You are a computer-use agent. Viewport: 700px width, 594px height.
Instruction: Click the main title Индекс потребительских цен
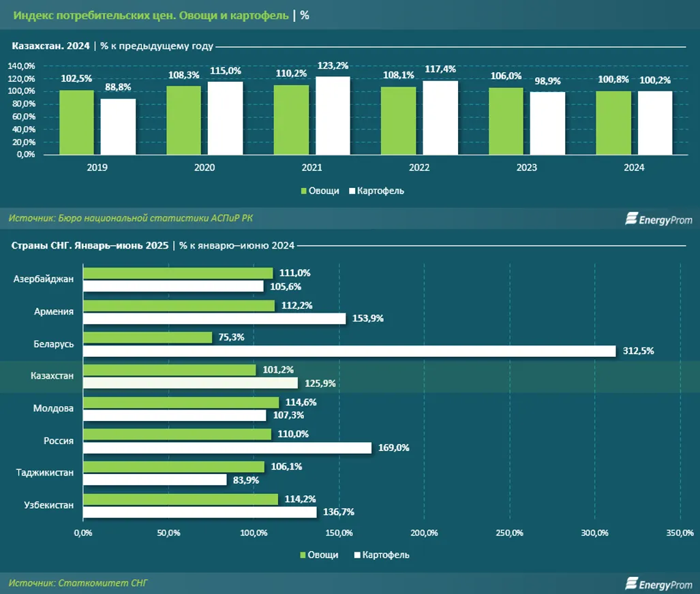click(150, 15)
